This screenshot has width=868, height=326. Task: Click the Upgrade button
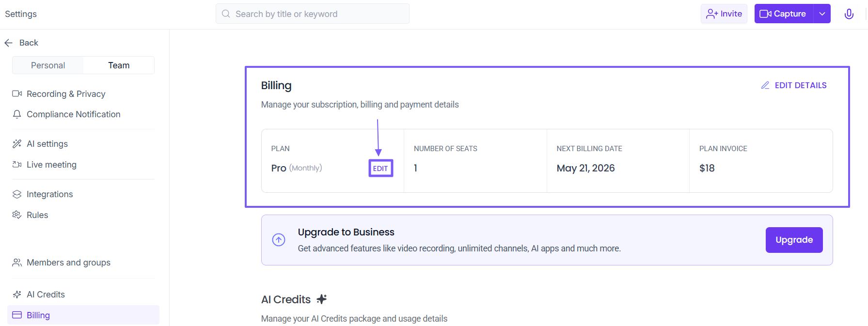coord(794,240)
